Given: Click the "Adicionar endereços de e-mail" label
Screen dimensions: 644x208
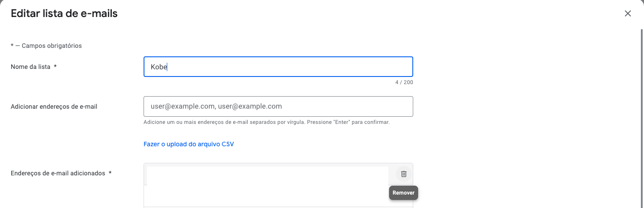Looking at the screenshot, I should click(x=54, y=106).
